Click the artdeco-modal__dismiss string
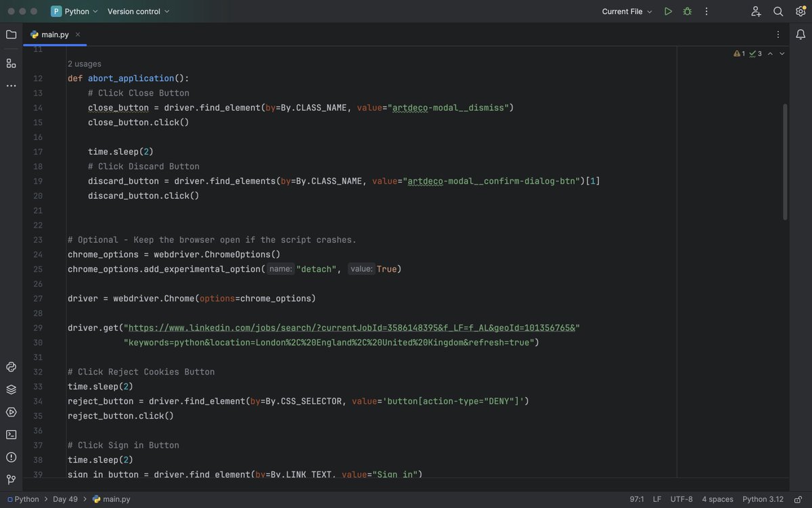812x508 pixels. [x=451, y=108]
